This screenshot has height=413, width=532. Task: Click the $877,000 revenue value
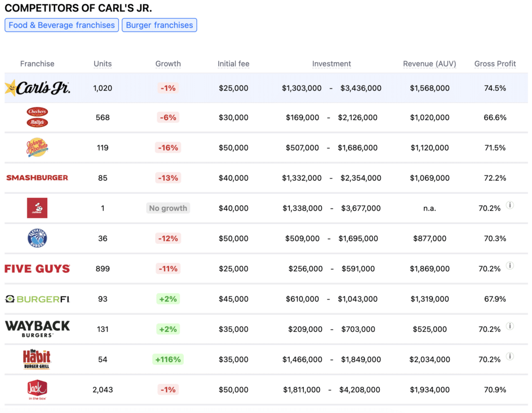point(430,238)
